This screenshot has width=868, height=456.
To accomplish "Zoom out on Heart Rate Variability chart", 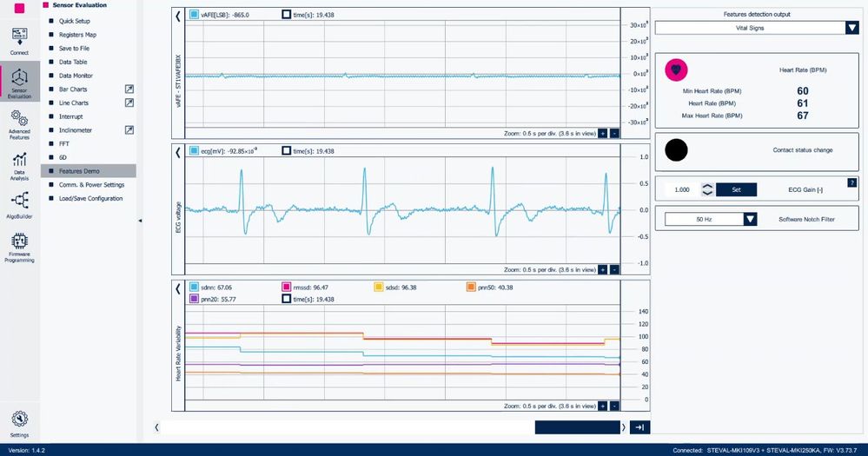I will pos(614,406).
